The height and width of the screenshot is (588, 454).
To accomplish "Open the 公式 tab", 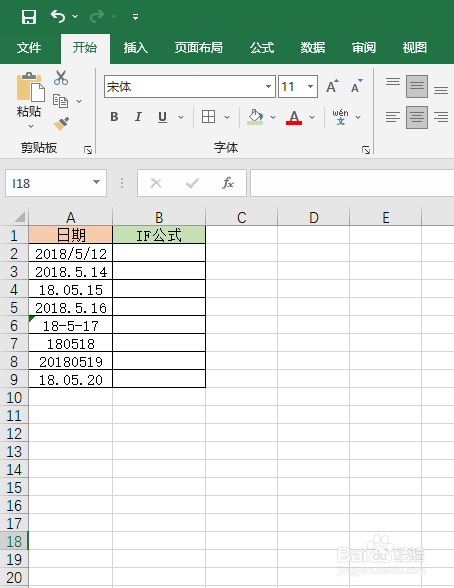I will coord(262,48).
